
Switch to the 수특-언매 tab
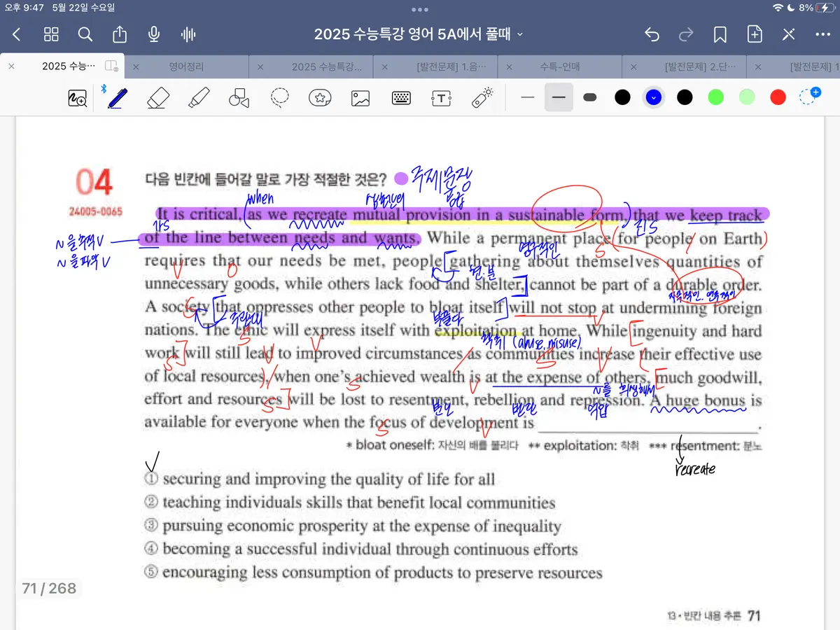(x=559, y=67)
